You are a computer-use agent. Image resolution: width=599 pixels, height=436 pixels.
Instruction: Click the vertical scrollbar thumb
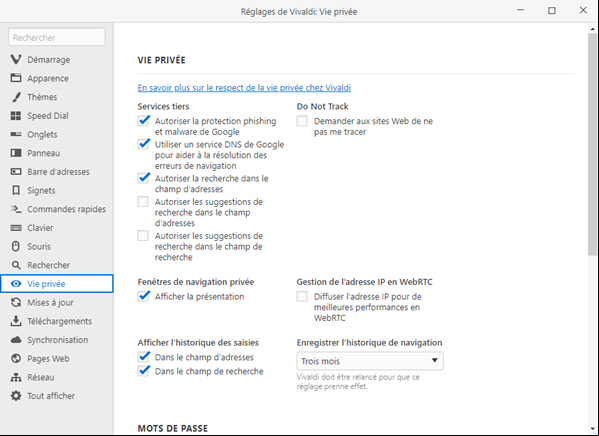click(592, 144)
